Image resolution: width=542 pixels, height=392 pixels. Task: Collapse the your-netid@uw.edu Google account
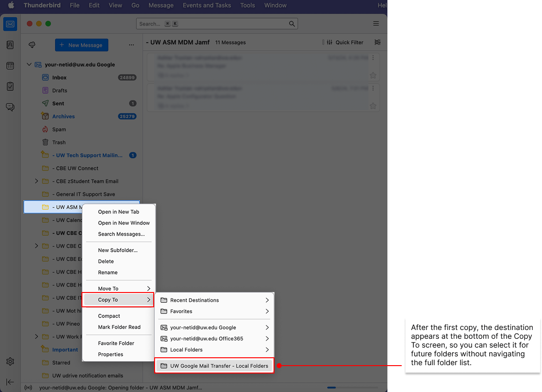(29, 65)
